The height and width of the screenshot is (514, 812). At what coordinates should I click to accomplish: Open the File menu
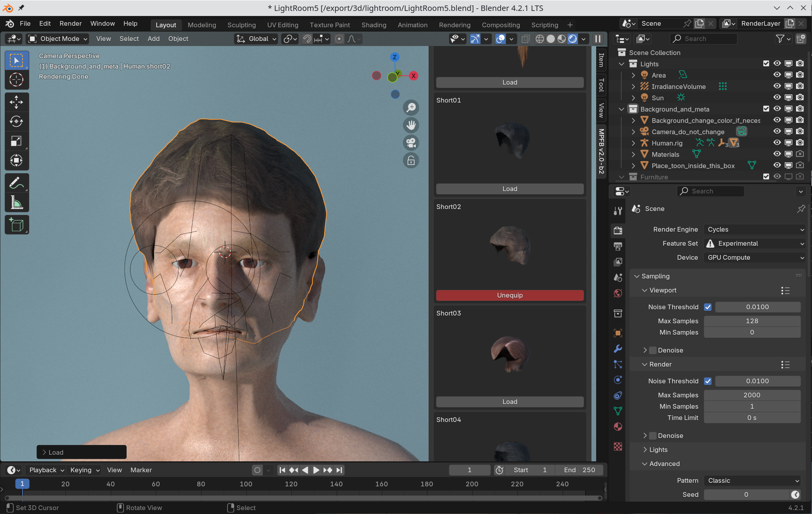click(x=25, y=23)
